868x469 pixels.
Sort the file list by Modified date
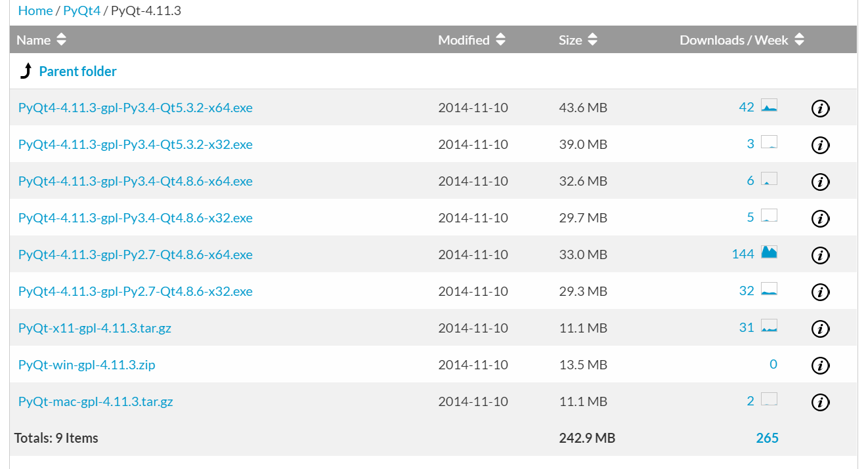pyautogui.click(x=471, y=40)
